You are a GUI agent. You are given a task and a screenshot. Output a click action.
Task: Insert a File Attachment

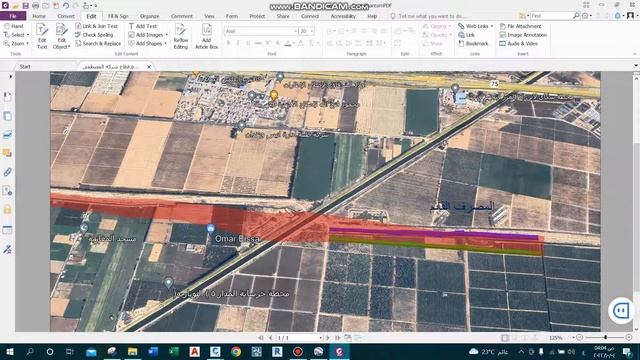point(520,26)
